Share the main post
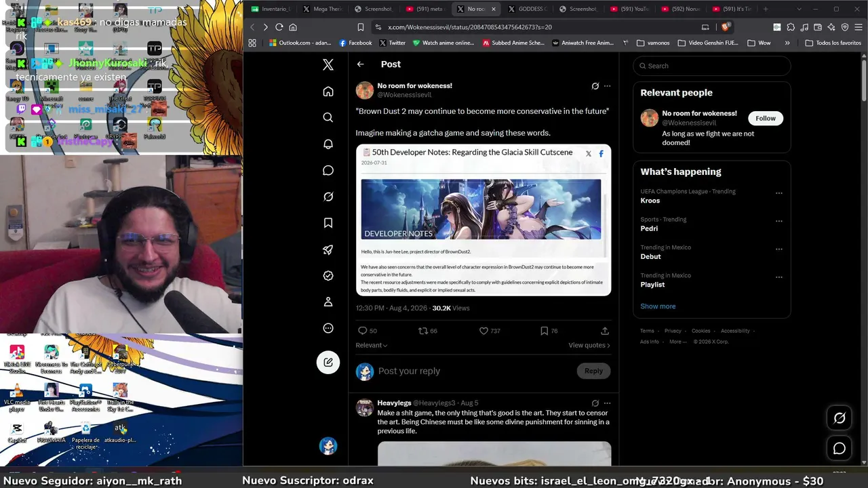 pyautogui.click(x=605, y=331)
